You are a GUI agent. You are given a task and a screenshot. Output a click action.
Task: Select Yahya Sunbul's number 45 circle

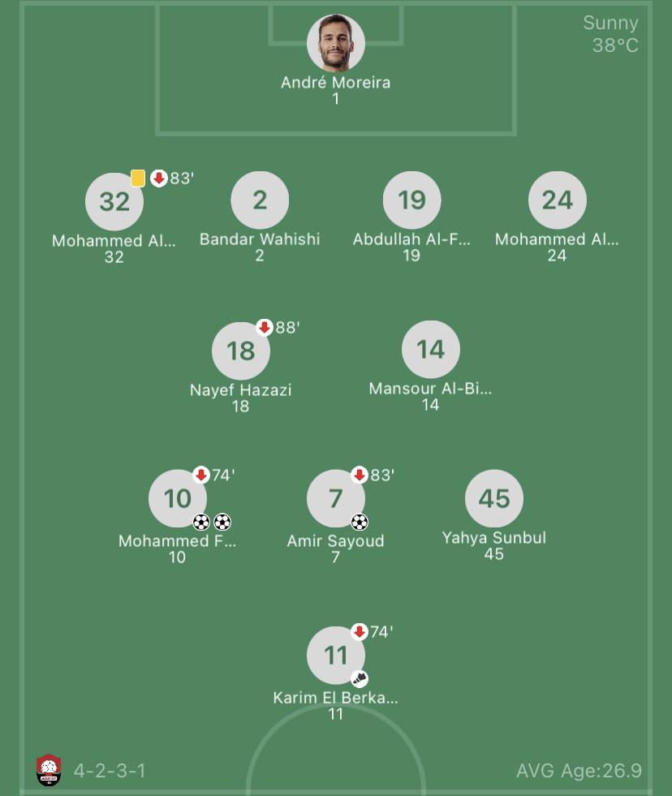[x=493, y=498]
